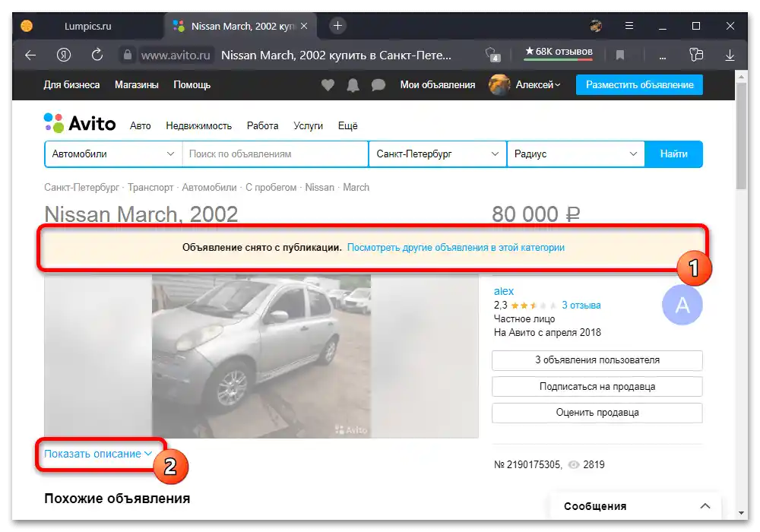The width and height of the screenshot is (760, 532).
Task: Click Разместить объявление button
Action: tap(639, 85)
